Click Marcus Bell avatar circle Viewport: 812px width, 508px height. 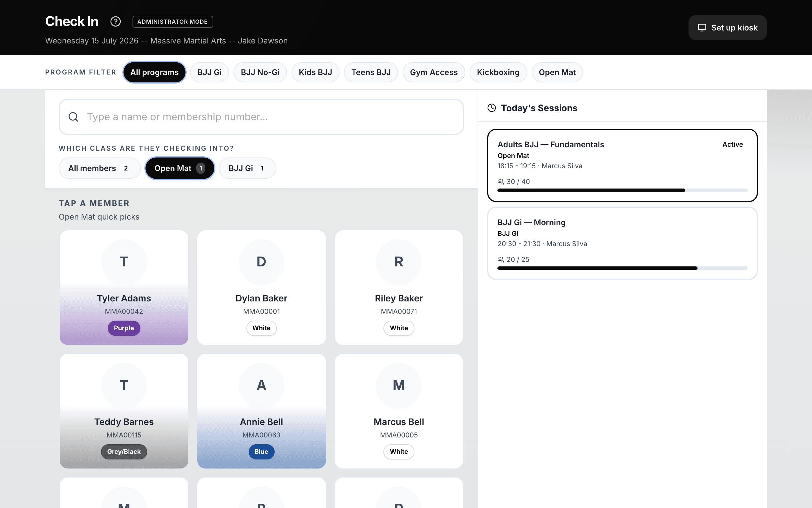click(399, 385)
